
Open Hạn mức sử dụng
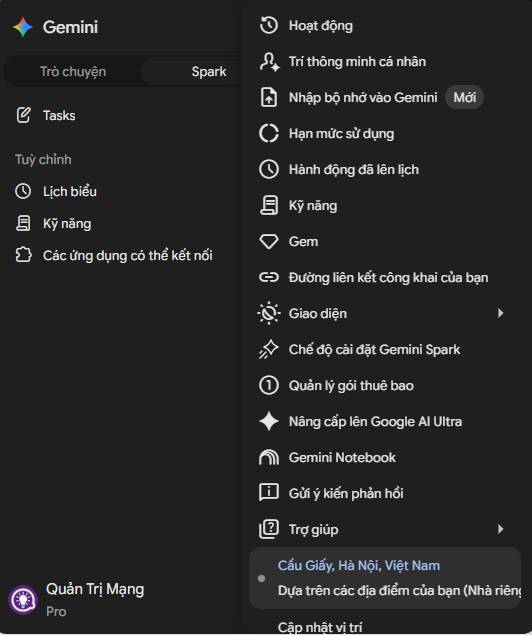click(x=341, y=134)
